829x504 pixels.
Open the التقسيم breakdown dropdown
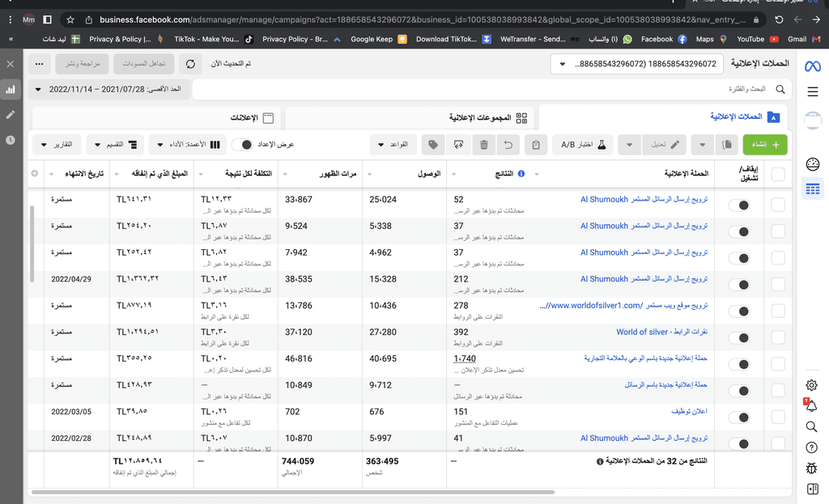(x=115, y=145)
